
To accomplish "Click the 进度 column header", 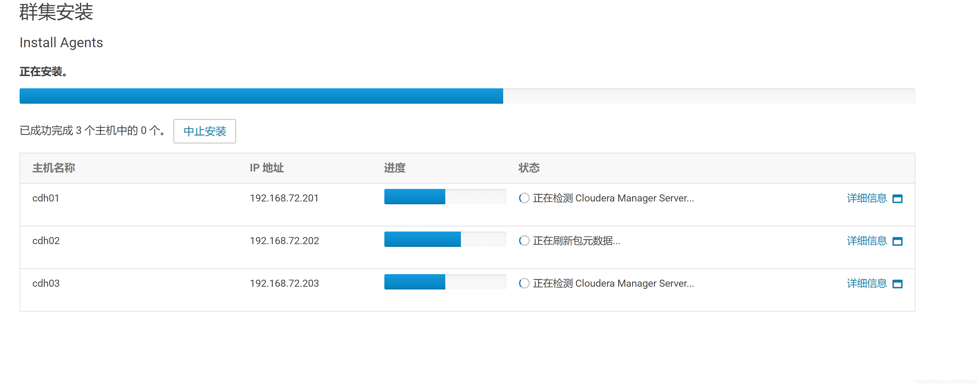I will [x=394, y=168].
